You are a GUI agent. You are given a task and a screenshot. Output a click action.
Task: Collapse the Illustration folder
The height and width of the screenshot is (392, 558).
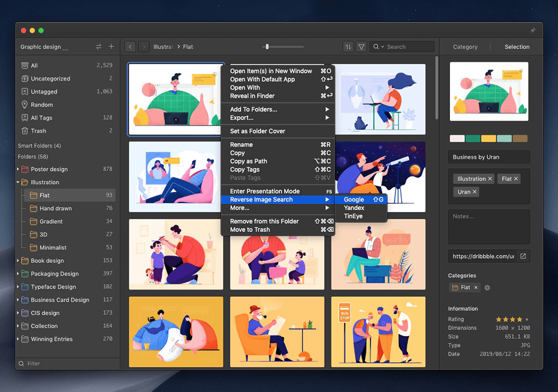19,182
